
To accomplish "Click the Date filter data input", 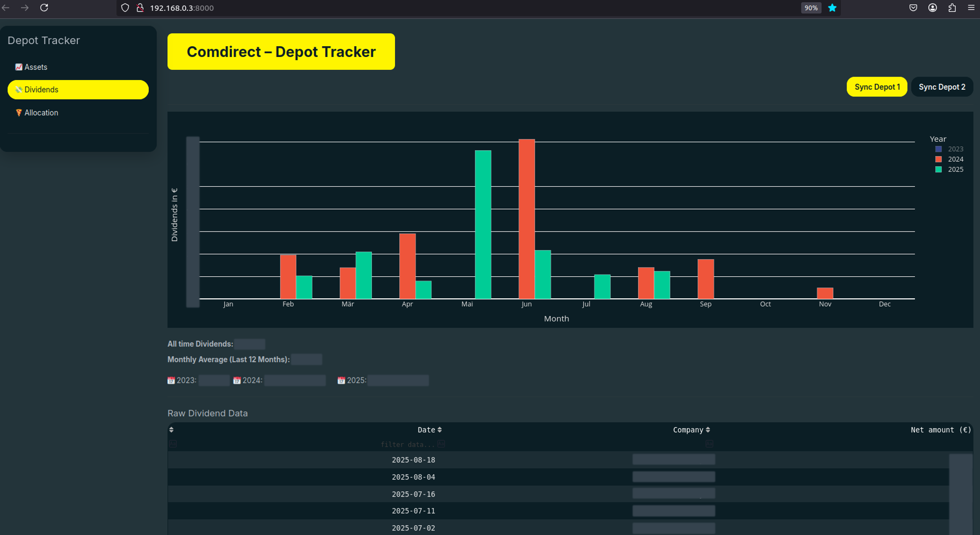I will point(407,445).
